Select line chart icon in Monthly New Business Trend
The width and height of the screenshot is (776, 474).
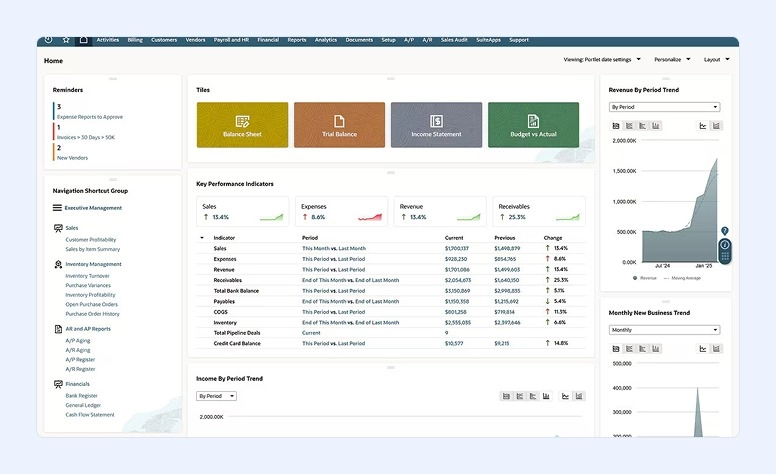tap(703, 349)
